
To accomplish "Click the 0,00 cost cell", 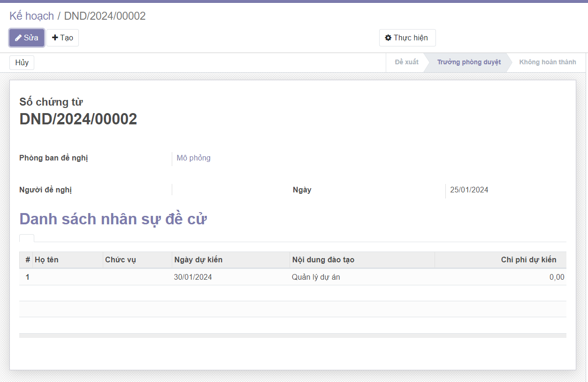I will pyautogui.click(x=557, y=277).
